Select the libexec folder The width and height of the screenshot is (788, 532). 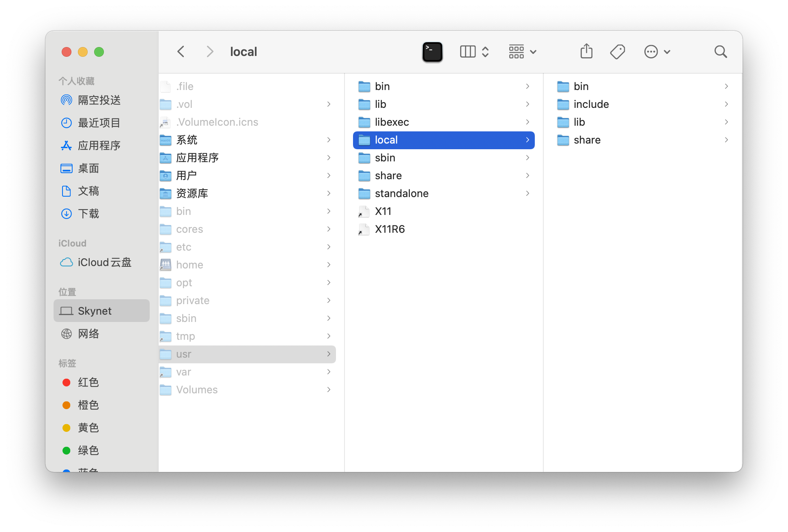(392, 122)
